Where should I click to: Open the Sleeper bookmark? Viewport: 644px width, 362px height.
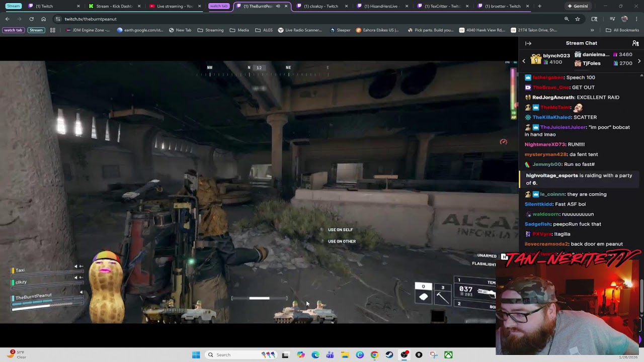pyautogui.click(x=340, y=30)
